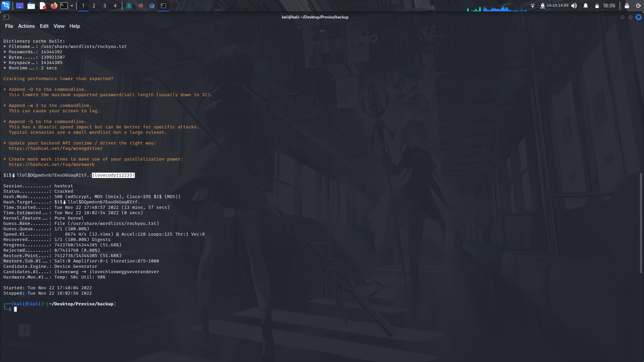Viewport: 644px width, 362px height.
Task: Launch Firefox from the taskbar launcher
Action: tap(54, 6)
